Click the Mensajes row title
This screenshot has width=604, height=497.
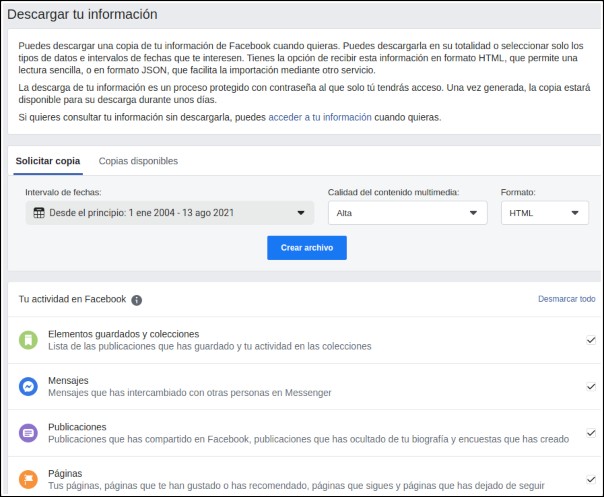click(68, 381)
